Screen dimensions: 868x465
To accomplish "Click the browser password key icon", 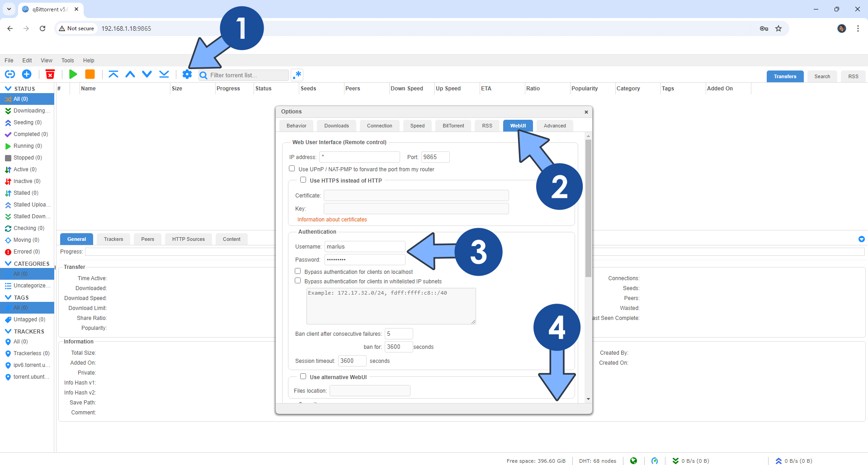I will tap(764, 28).
